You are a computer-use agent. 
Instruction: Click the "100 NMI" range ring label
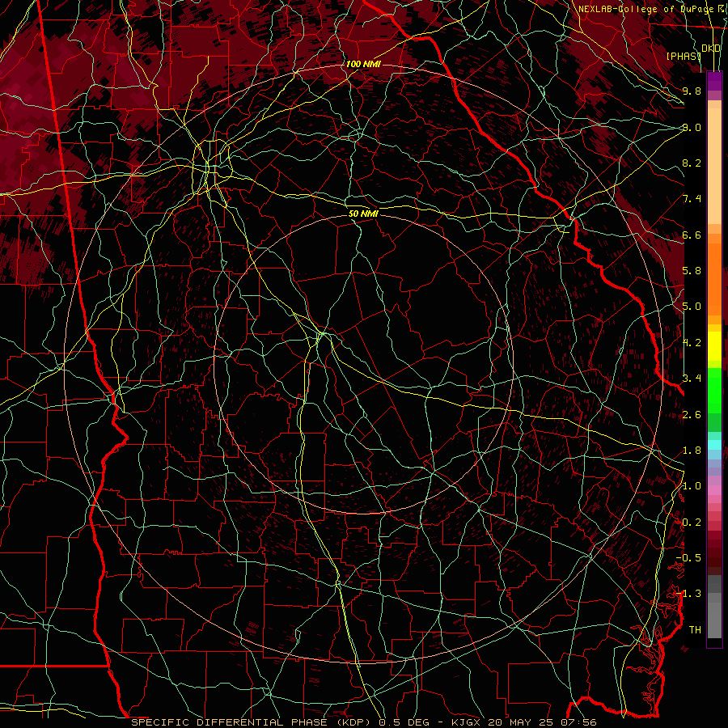(363, 64)
